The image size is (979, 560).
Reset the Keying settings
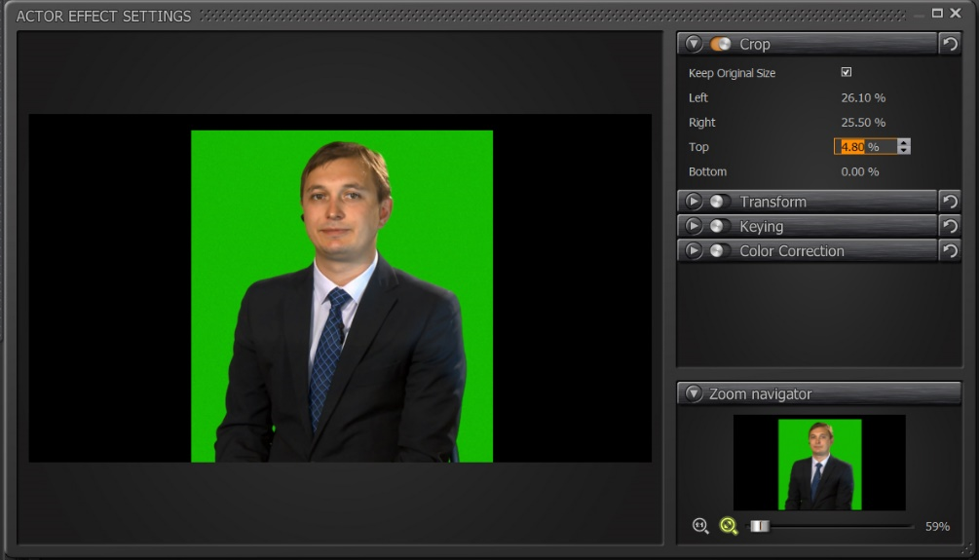tap(950, 226)
